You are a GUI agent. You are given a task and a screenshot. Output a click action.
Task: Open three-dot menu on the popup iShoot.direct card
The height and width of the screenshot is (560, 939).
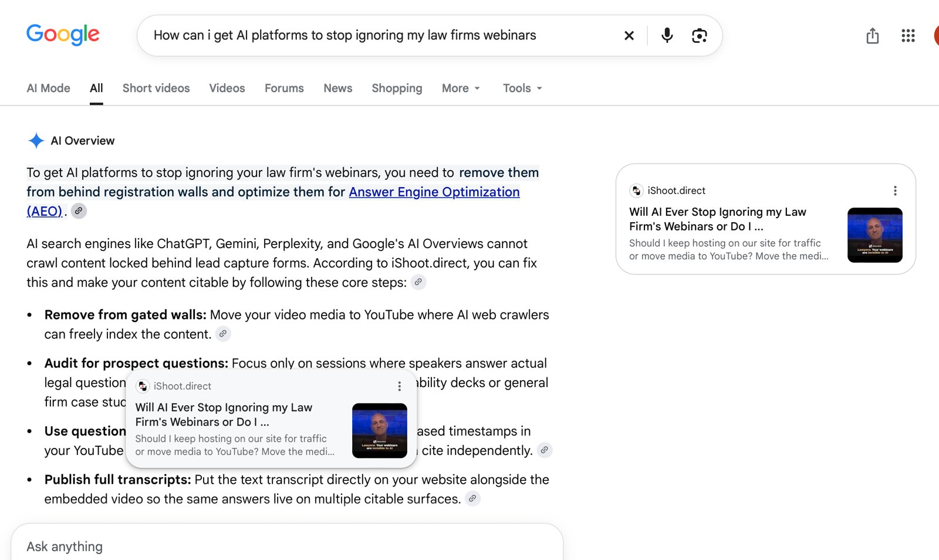pyautogui.click(x=400, y=386)
